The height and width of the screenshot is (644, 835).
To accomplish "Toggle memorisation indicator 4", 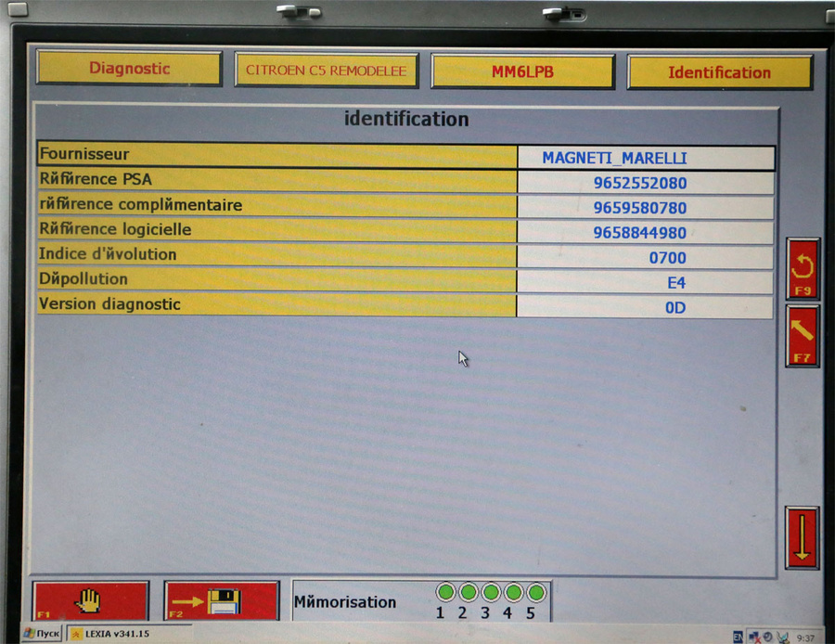I will click(513, 592).
